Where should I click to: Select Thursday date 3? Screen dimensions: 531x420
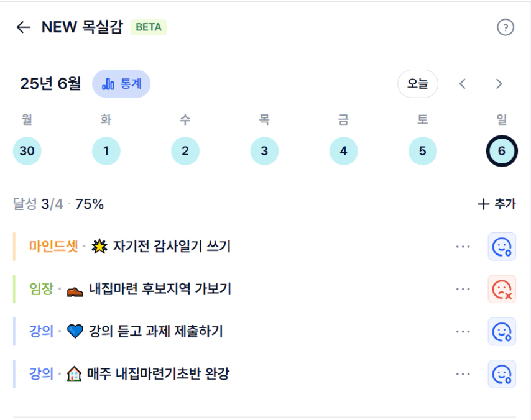tap(264, 151)
